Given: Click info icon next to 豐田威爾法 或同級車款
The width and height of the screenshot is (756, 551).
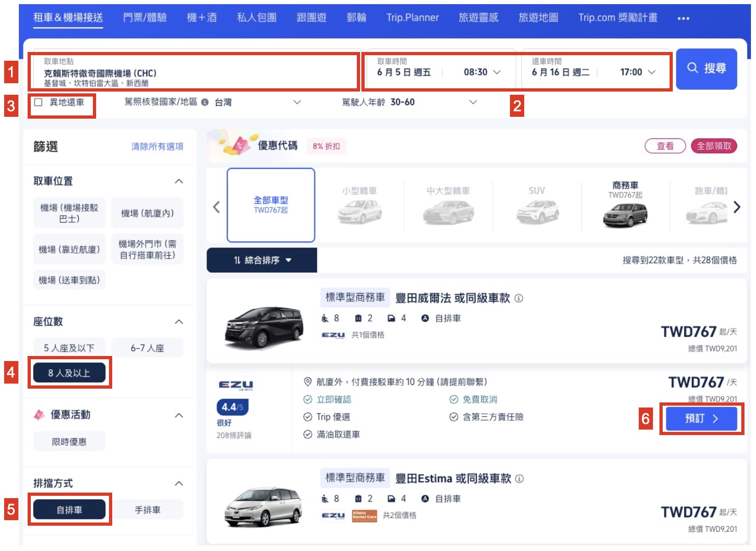Looking at the screenshot, I should pyautogui.click(x=519, y=298).
